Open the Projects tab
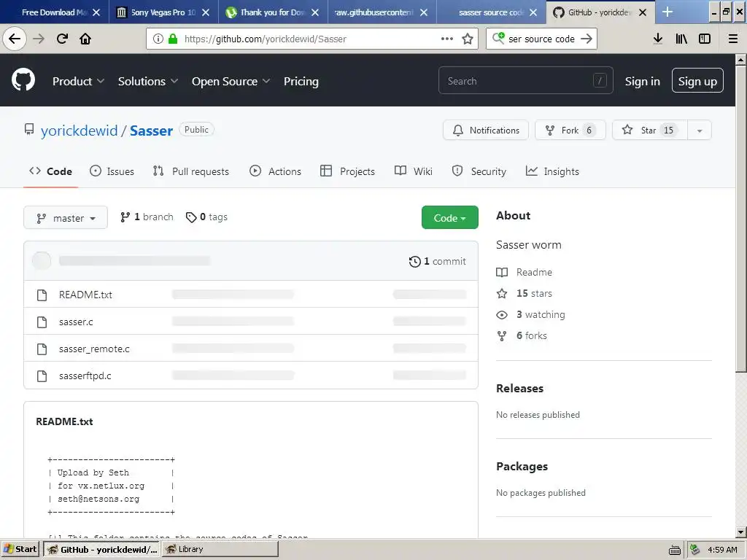747x560 pixels. click(348, 171)
